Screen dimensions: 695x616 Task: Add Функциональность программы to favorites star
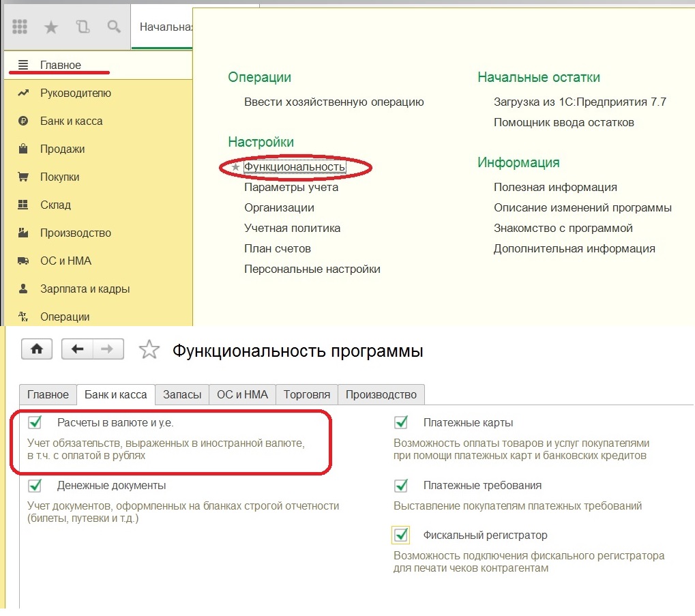pyautogui.click(x=149, y=350)
